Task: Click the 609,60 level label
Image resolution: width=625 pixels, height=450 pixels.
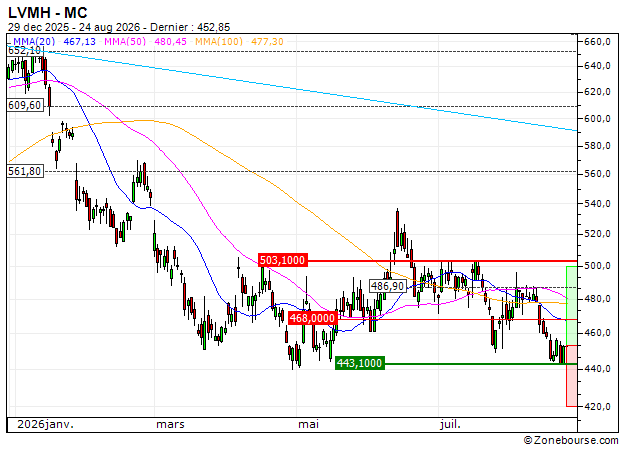Action: pyautogui.click(x=25, y=106)
